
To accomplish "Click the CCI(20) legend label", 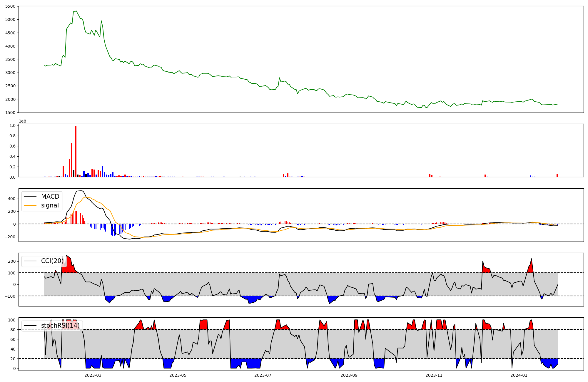I will click(x=52, y=261).
